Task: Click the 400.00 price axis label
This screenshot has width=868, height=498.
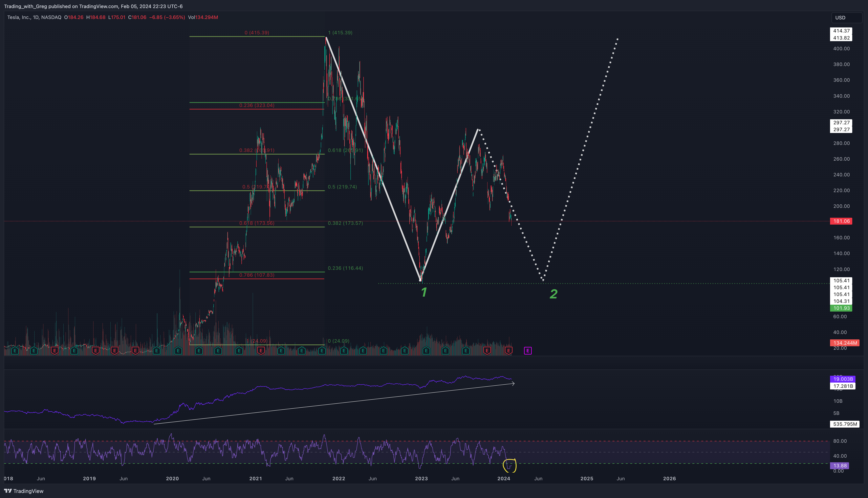Action: [841, 49]
